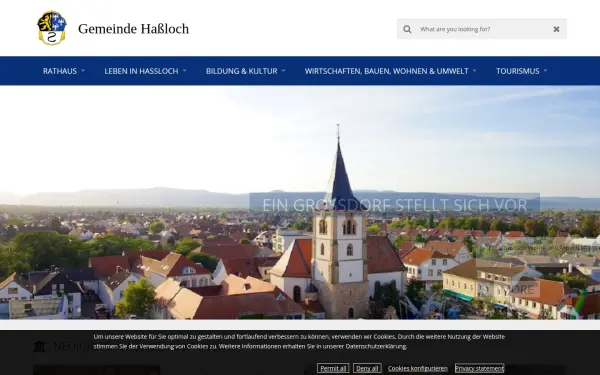Expand the Leben in Haßloch dropdown arrow
Viewport: 600px width, 375px height.
tap(184, 71)
